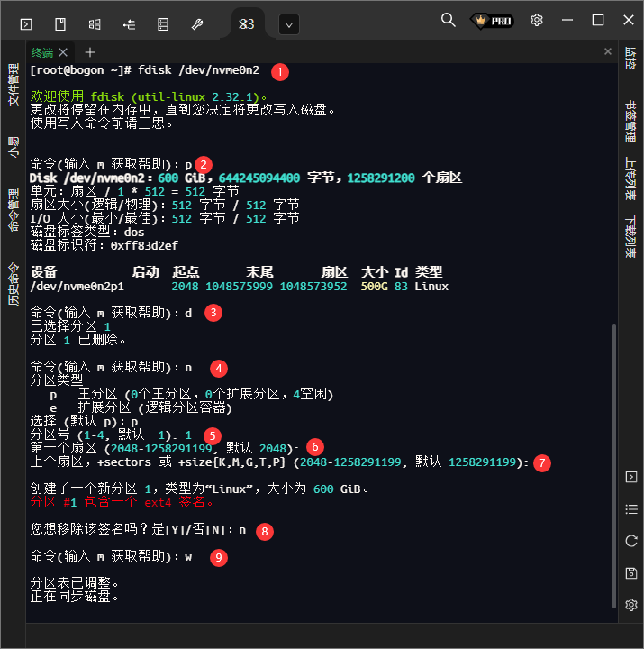The height and width of the screenshot is (649, 644).
Task: Open 上传列表 panel on right sidebar
Action: [x=630, y=178]
